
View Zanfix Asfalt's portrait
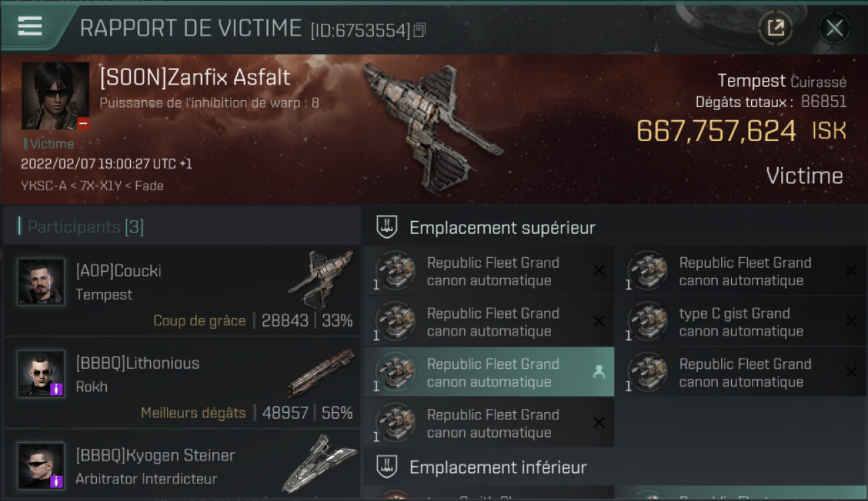point(55,96)
